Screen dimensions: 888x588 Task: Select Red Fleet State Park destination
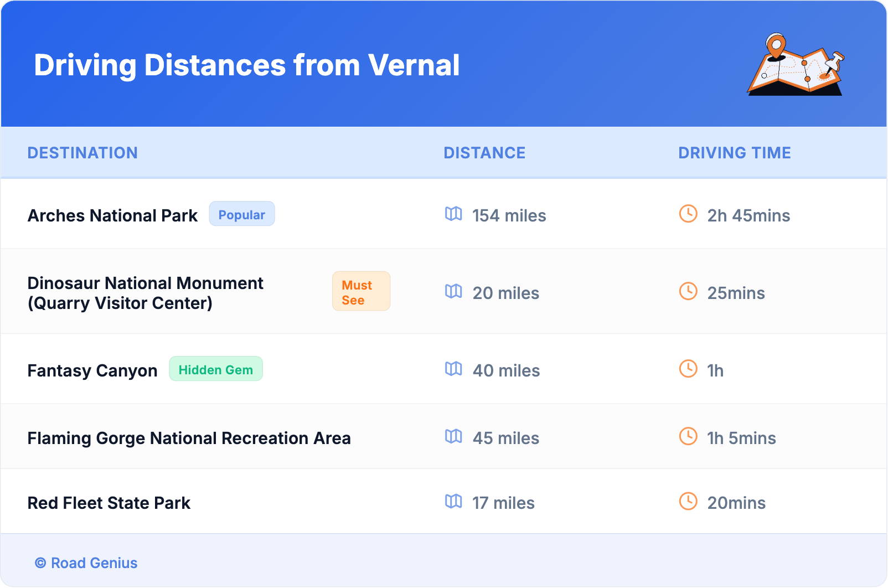tap(109, 503)
